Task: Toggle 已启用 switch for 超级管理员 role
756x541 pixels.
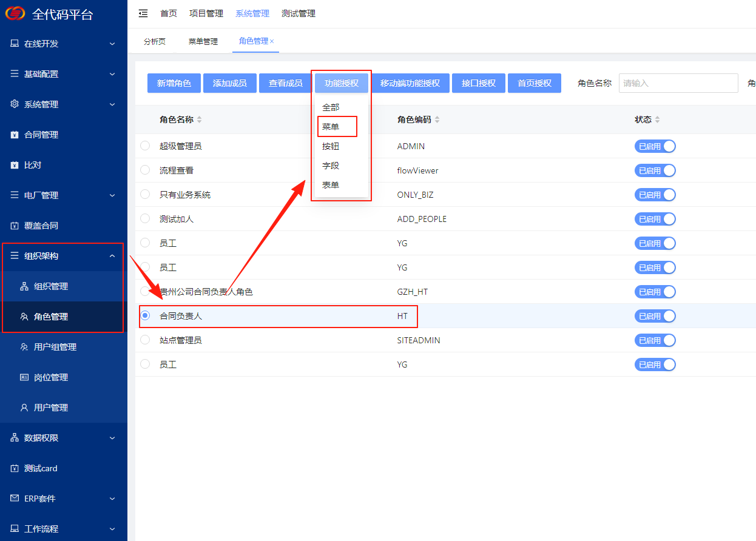Action: point(655,146)
